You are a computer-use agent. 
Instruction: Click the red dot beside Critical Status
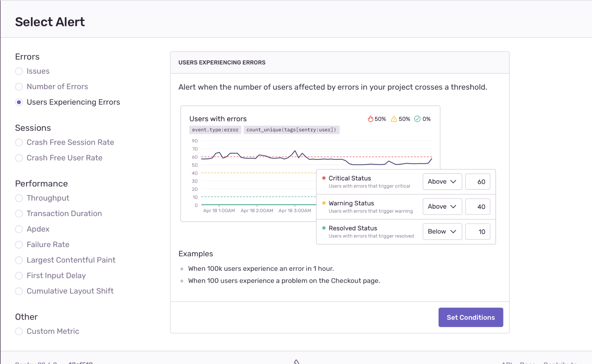(324, 178)
